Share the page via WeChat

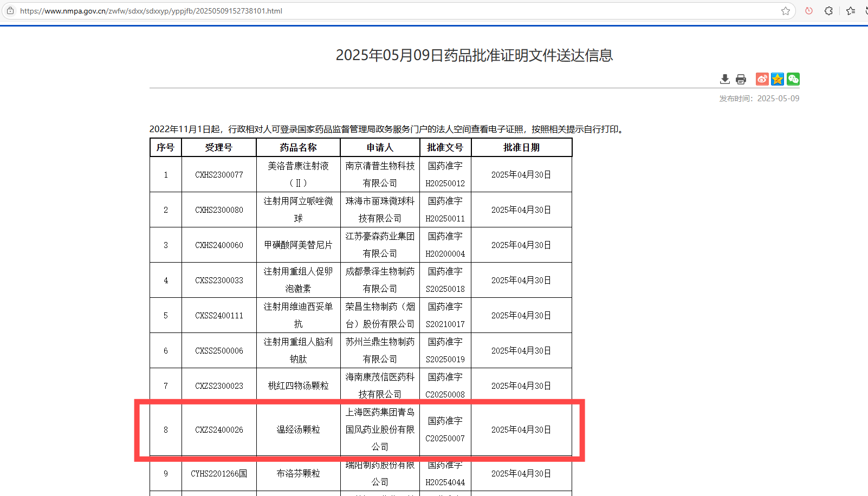pyautogui.click(x=793, y=79)
